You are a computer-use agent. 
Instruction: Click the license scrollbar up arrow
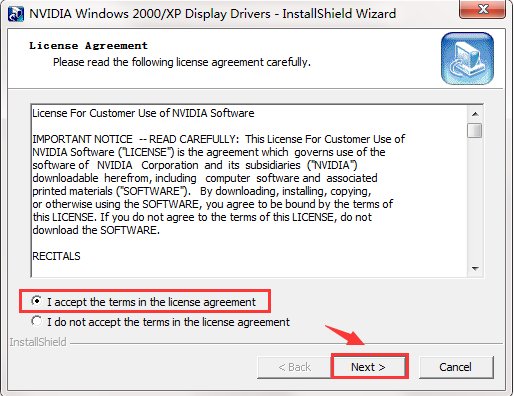pyautogui.click(x=475, y=114)
